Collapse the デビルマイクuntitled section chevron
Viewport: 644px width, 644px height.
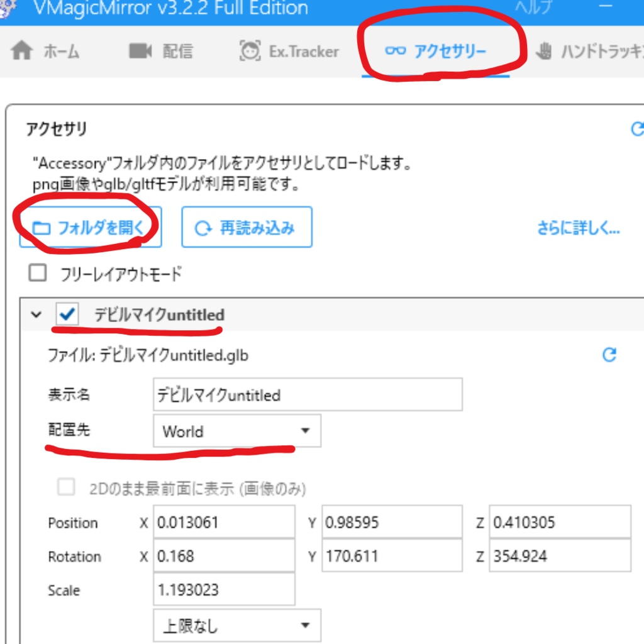coord(36,314)
